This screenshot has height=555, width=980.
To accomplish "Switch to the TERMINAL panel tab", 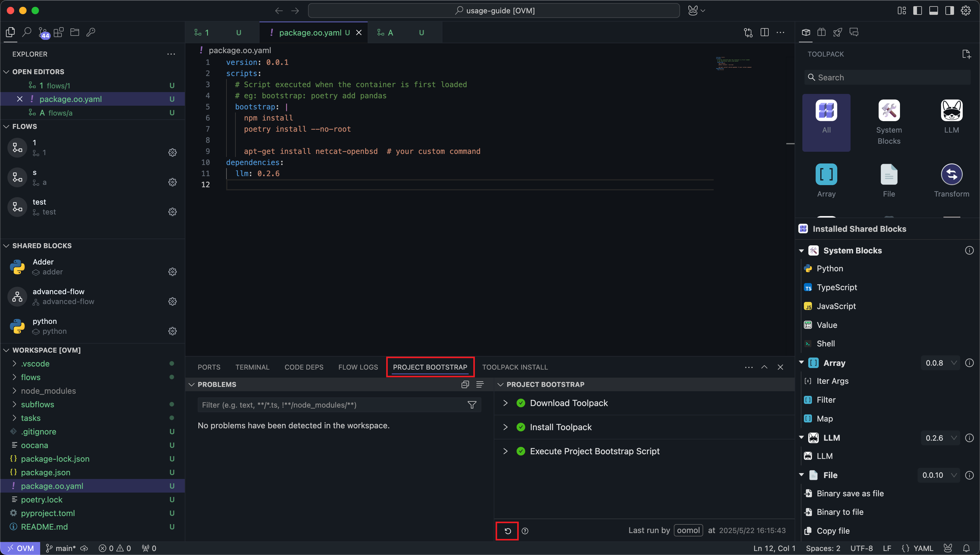I will (x=252, y=367).
